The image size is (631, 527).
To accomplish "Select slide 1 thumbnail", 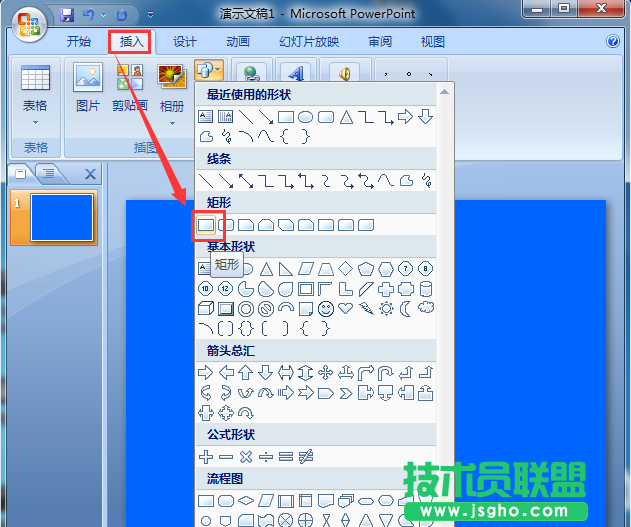I will pos(62,218).
